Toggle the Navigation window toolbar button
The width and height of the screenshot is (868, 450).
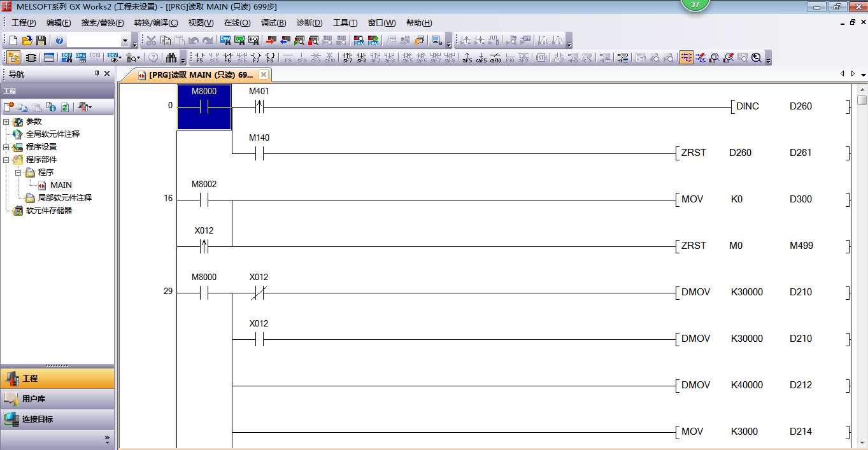click(13, 58)
